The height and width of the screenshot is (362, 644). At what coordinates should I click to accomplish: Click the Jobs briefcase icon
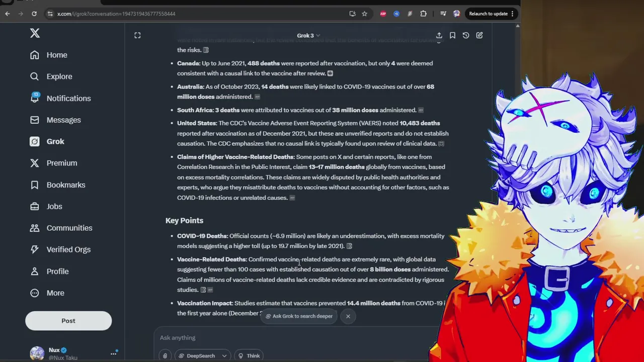(x=34, y=206)
